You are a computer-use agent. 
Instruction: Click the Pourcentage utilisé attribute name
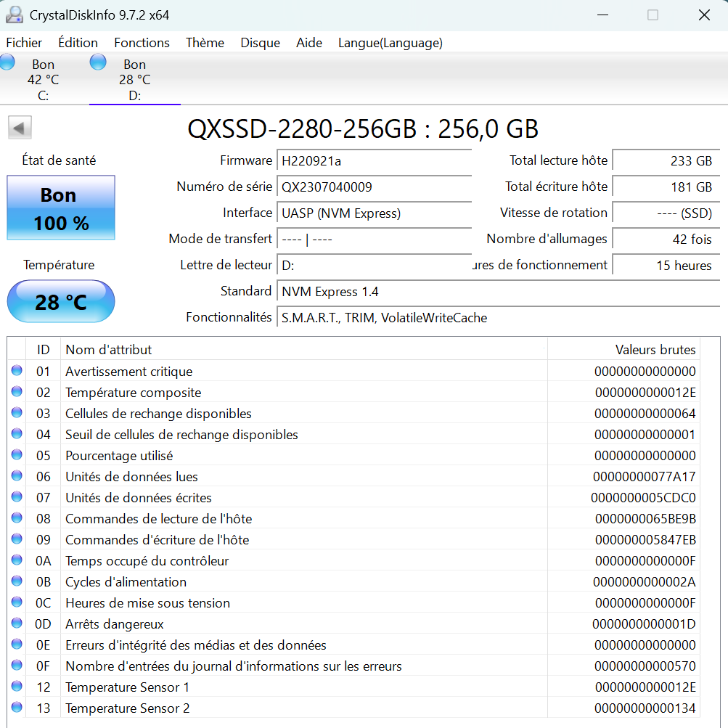119,456
